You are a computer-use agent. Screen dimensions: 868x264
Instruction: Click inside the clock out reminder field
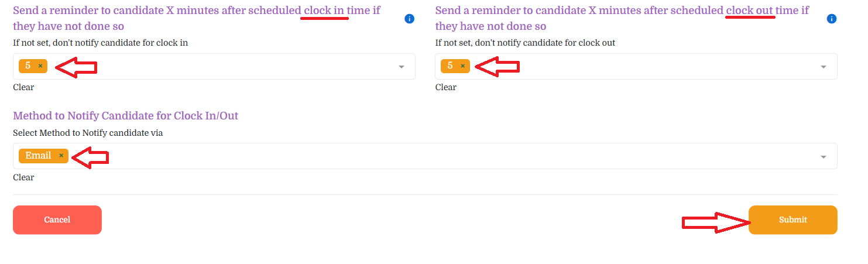636,67
